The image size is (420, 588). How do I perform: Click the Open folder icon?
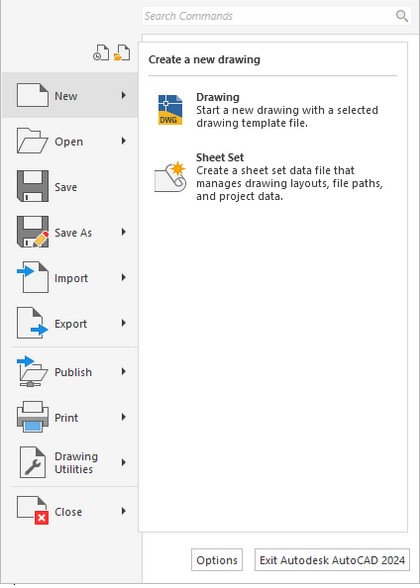[x=32, y=141]
